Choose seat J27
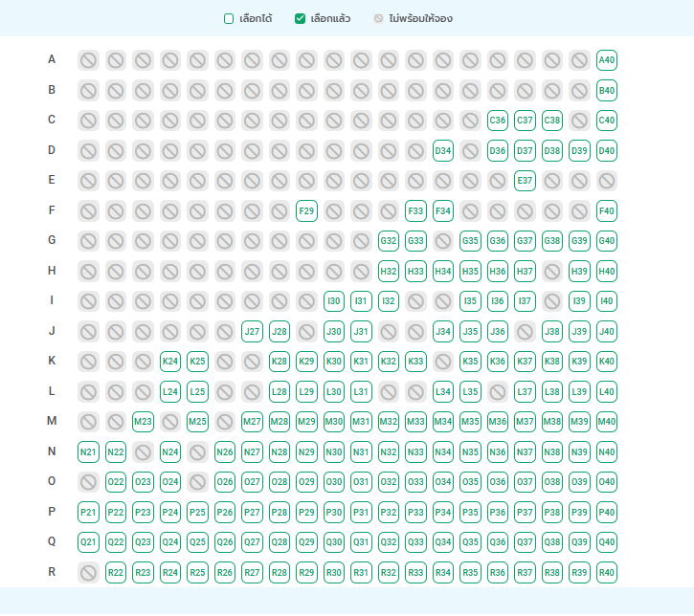Image resolution: width=694 pixels, height=616 pixels. pos(253,331)
